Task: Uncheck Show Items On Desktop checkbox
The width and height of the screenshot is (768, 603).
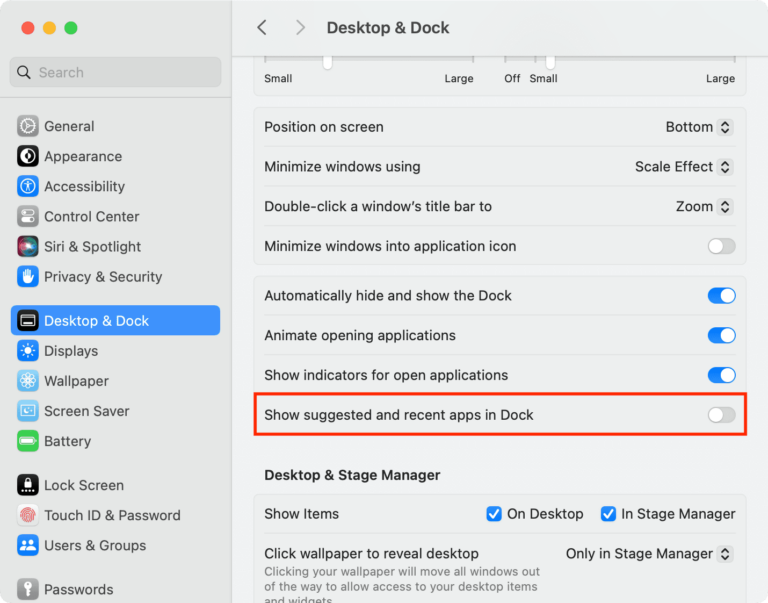Action: tap(494, 514)
